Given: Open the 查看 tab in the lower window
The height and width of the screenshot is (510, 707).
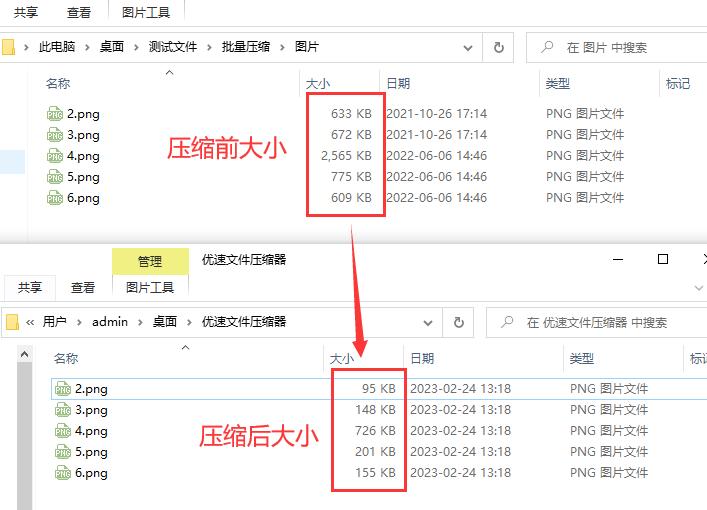Looking at the screenshot, I should tap(83, 287).
